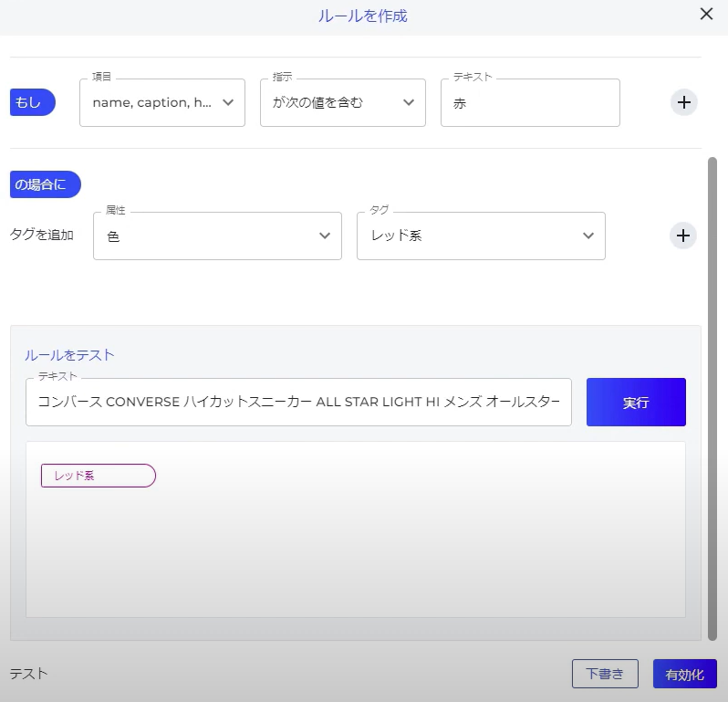Viewport: 728px width, 702px height.
Task: Open the 項目 dropdown showing name, caption
Action: pyautogui.click(x=162, y=102)
